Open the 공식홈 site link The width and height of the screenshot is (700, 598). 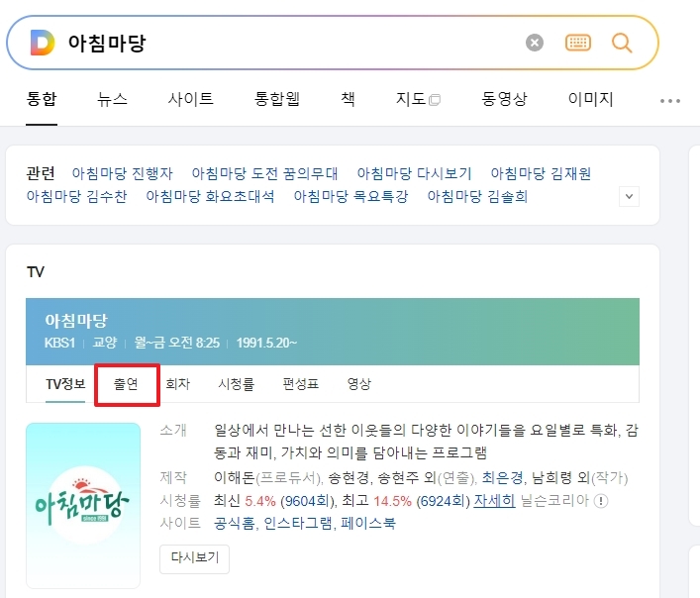click(x=234, y=523)
